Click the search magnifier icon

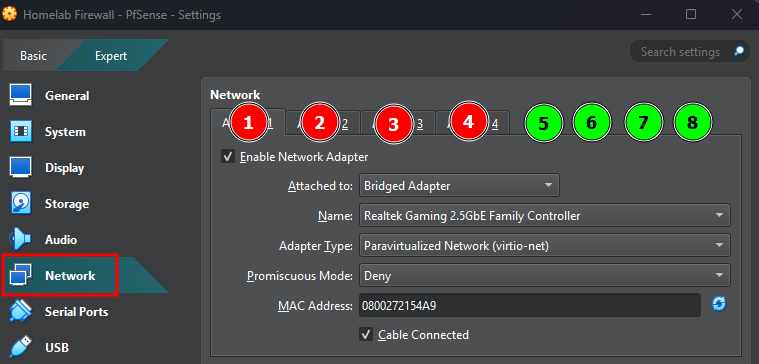(x=738, y=51)
